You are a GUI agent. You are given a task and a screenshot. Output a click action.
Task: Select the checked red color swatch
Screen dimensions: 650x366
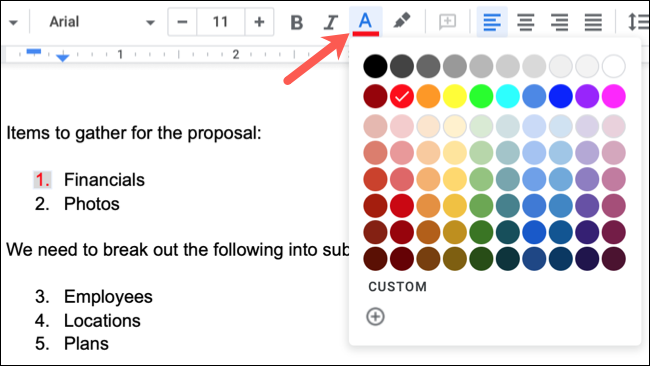[402, 96]
